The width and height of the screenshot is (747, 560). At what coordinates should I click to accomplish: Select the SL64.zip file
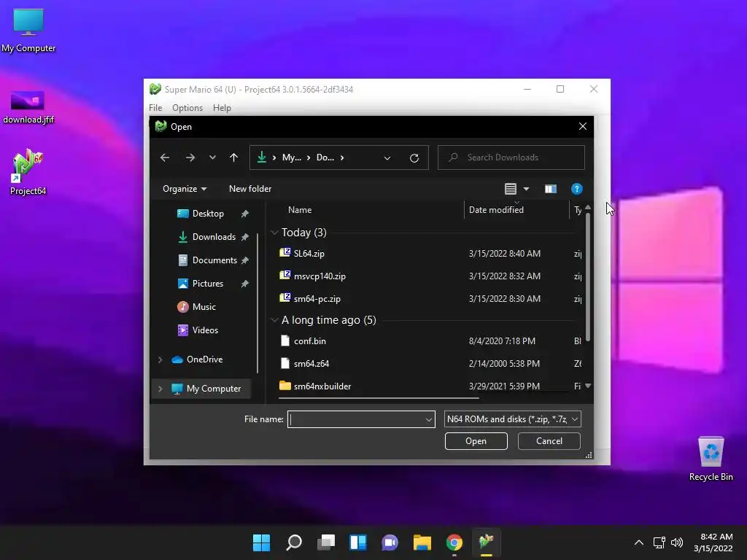(x=309, y=254)
